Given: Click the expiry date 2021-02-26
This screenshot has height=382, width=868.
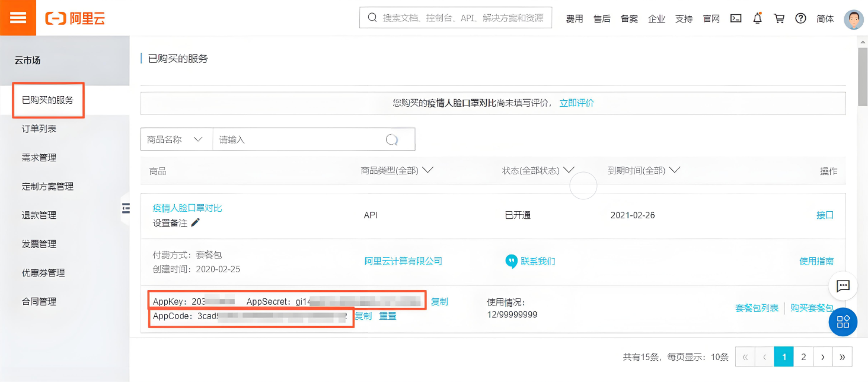Looking at the screenshot, I should tap(633, 215).
